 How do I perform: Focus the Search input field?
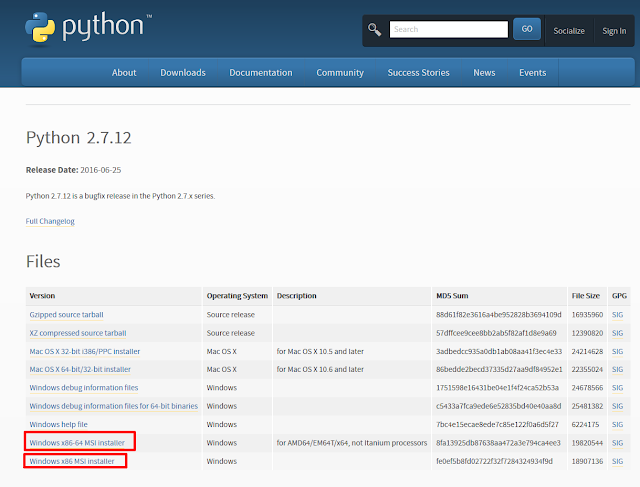point(449,29)
